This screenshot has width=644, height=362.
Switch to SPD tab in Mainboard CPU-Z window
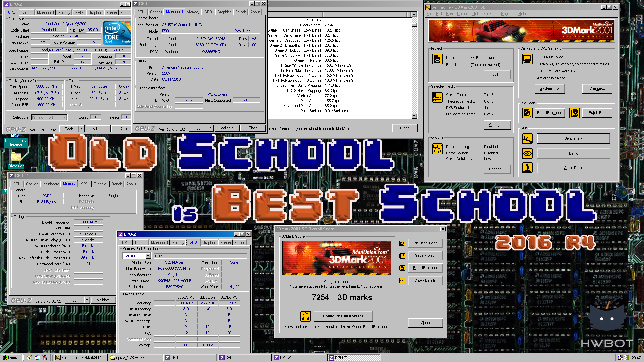(208, 12)
